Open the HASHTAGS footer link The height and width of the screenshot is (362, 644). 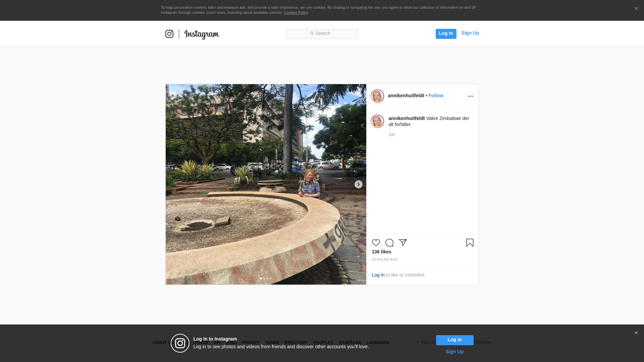point(350,343)
